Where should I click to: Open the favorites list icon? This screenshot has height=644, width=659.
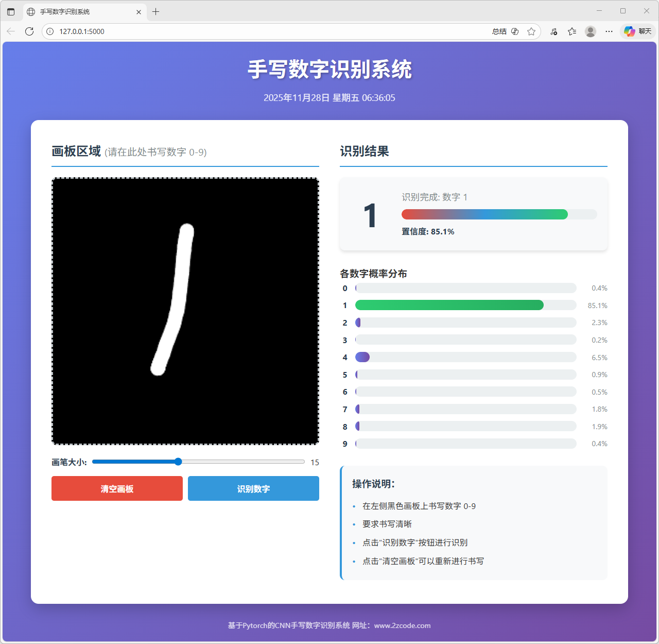pos(572,31)
